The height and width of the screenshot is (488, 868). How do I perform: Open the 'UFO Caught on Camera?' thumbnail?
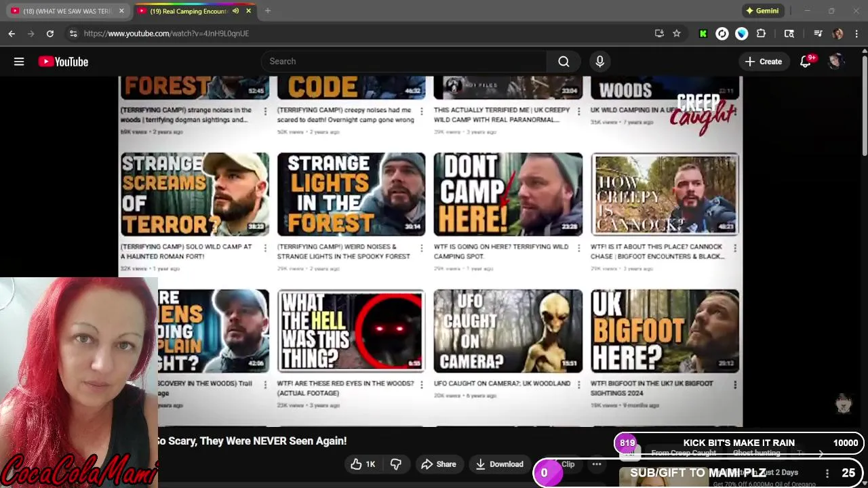coord(508,331)
